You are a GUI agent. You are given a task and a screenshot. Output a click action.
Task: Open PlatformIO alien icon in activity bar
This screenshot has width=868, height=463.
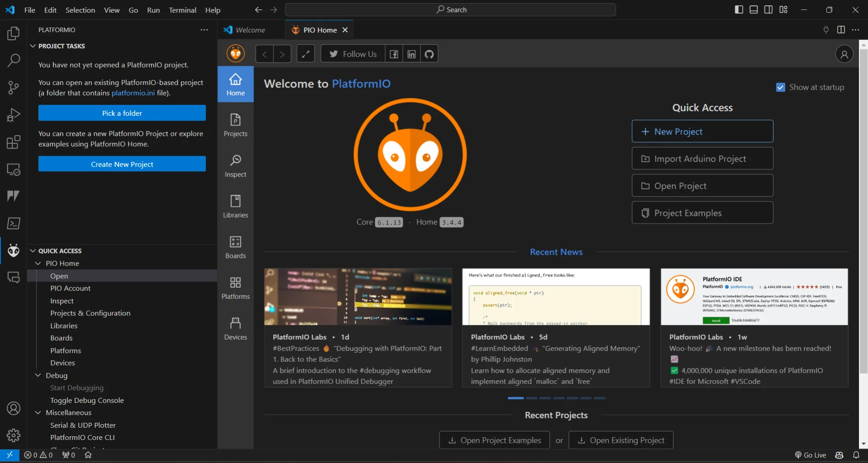(14, 250)
